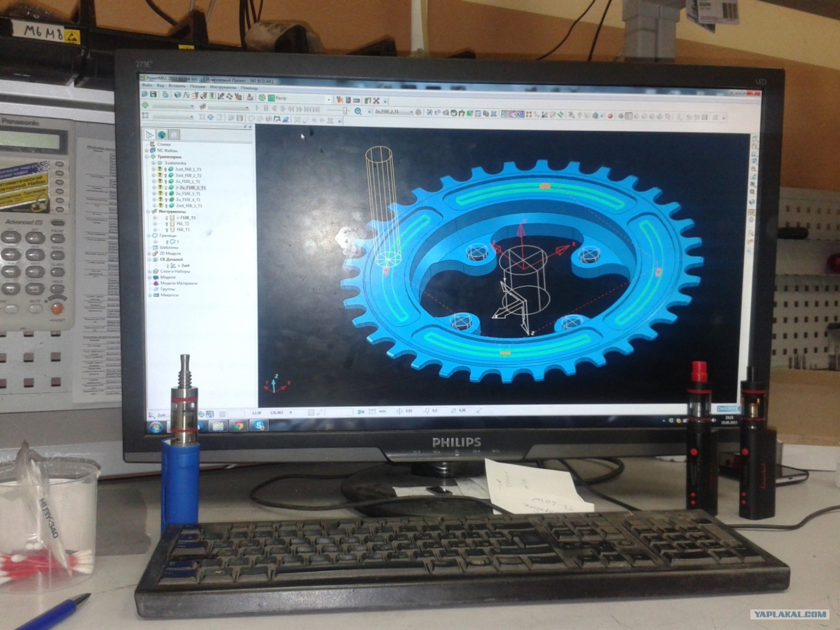Toggle light bulb for boundary 1
Screen dimensions: 840x630
(168, 241)
